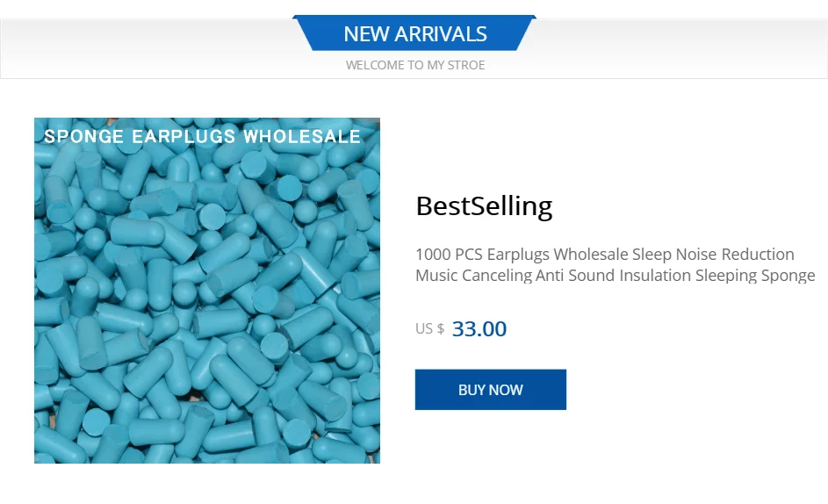Click the gray header bar left of banner
828x504 pixels.
tap(148, 47)
